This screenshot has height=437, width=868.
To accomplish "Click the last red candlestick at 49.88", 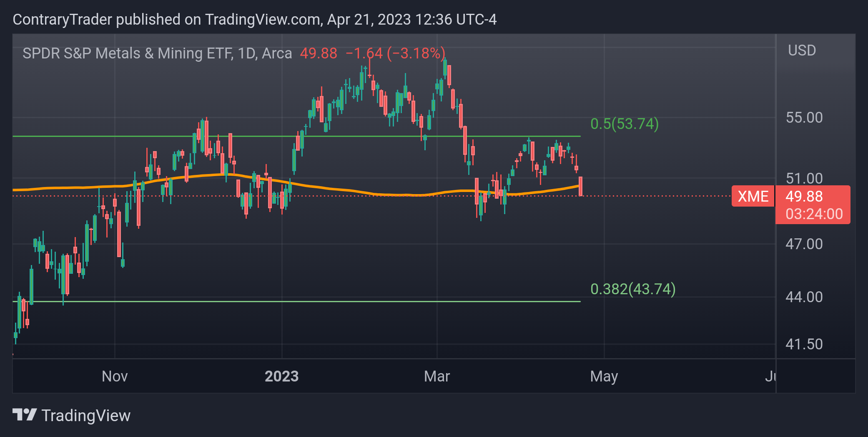I will [580, 186].
